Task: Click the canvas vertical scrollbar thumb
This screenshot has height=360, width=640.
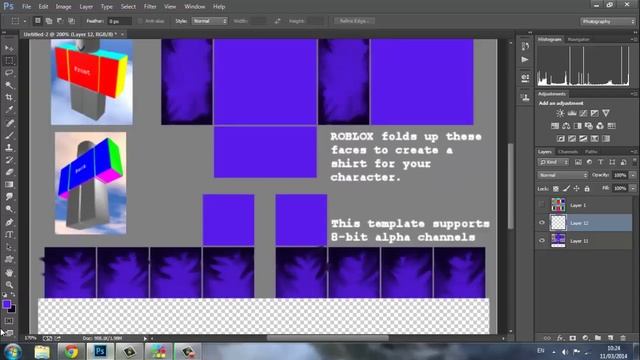Action: pos(510,186)
